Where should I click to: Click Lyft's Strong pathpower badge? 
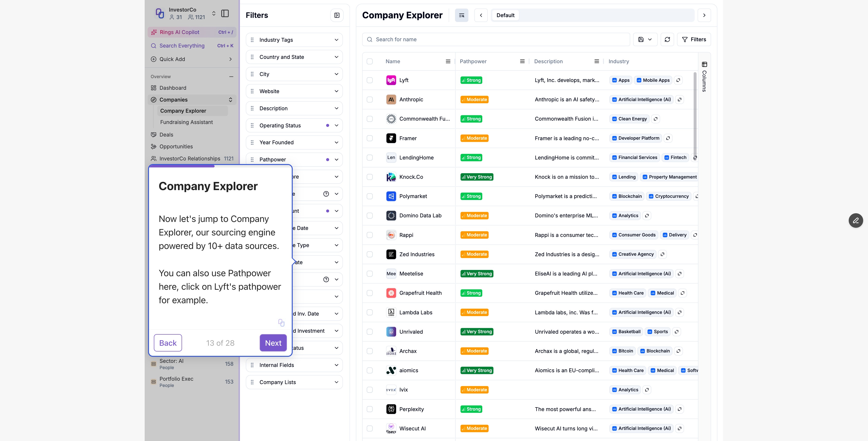coord(471,80)
